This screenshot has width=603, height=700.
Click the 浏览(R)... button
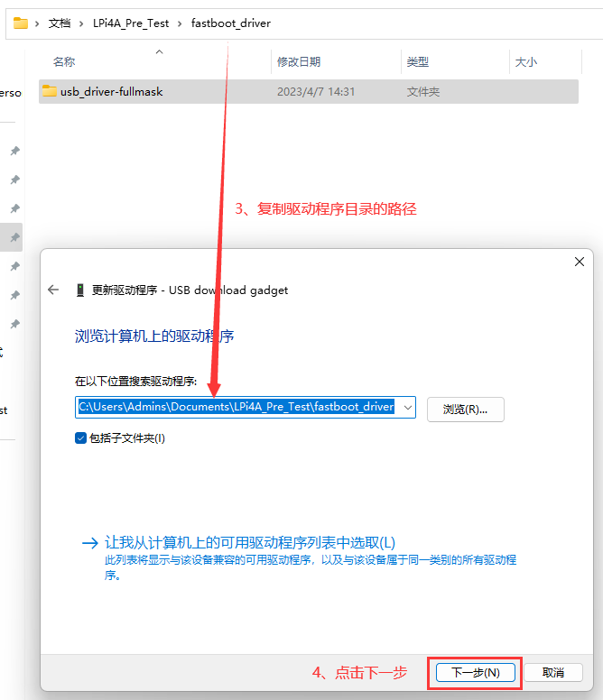[466, 410]
